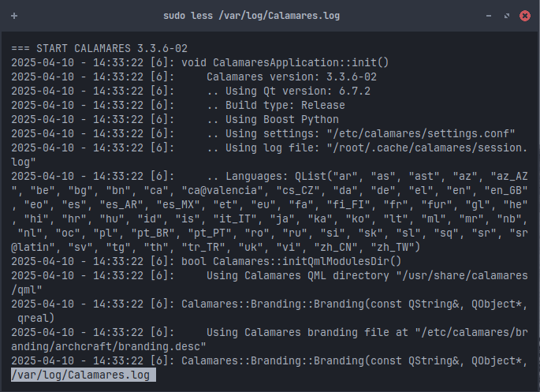Open a new terminal tab with plus icon
Image resolution: width=540 pixels, height=392 pixels.
click(14, 16)
